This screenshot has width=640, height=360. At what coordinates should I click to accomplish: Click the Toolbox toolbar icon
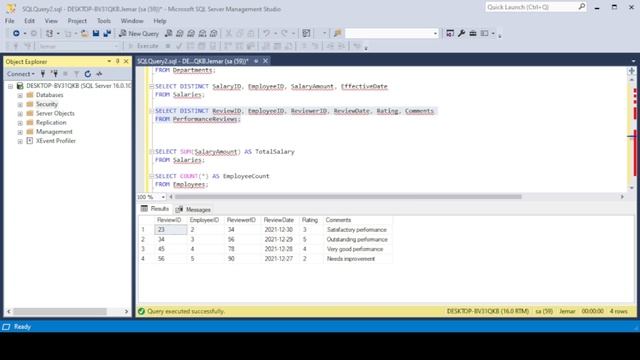(x=473, y=33)
